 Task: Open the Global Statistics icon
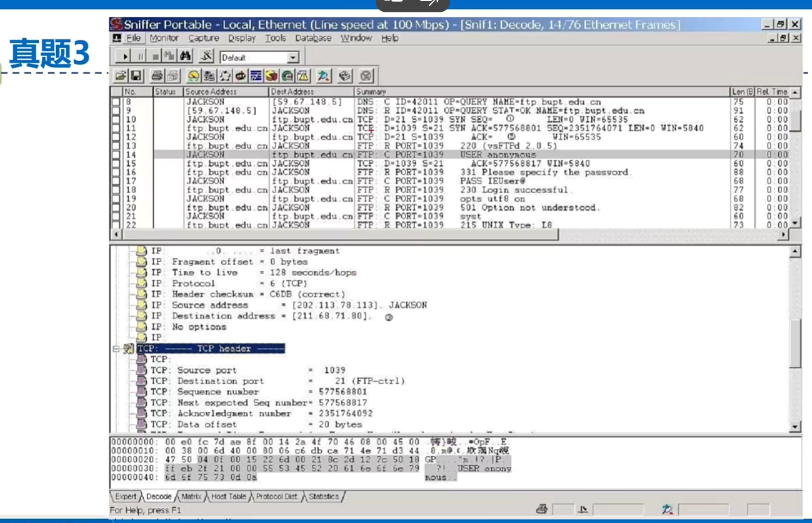[287, 76]
